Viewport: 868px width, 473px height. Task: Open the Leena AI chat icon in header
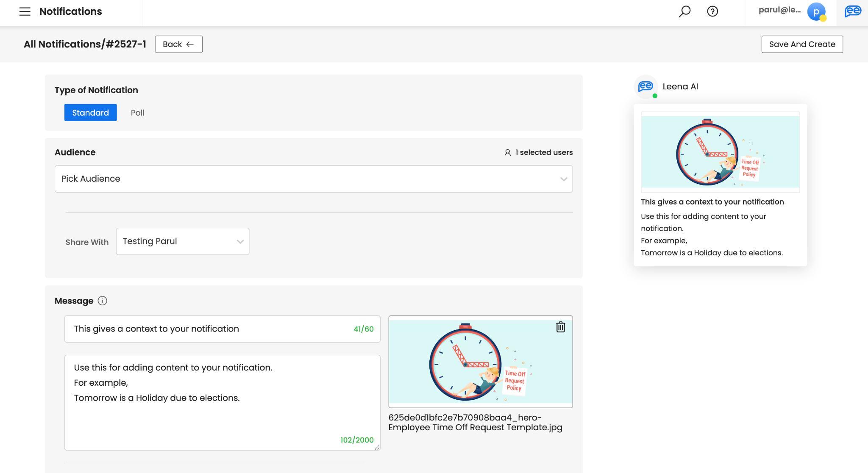click(x=852, y=11)
